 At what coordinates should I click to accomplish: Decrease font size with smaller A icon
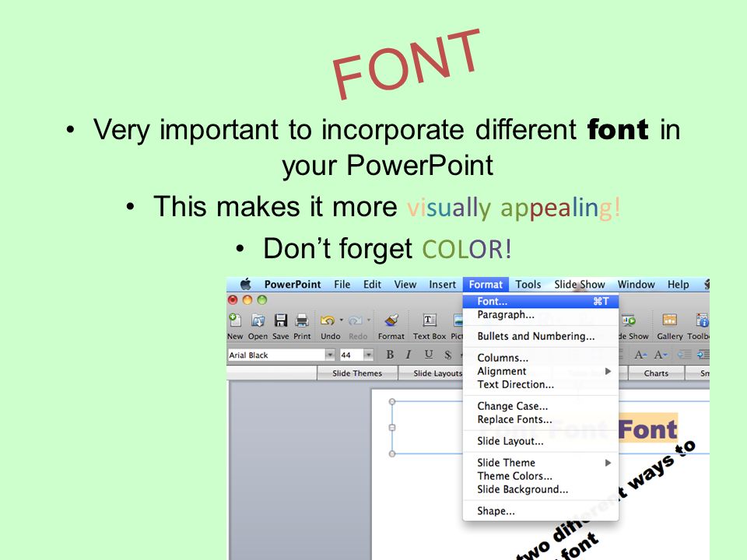click(661, 355)
